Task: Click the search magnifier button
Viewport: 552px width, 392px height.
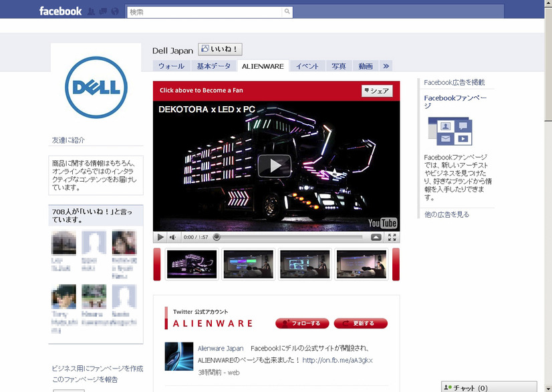Action: coord(287,11)
